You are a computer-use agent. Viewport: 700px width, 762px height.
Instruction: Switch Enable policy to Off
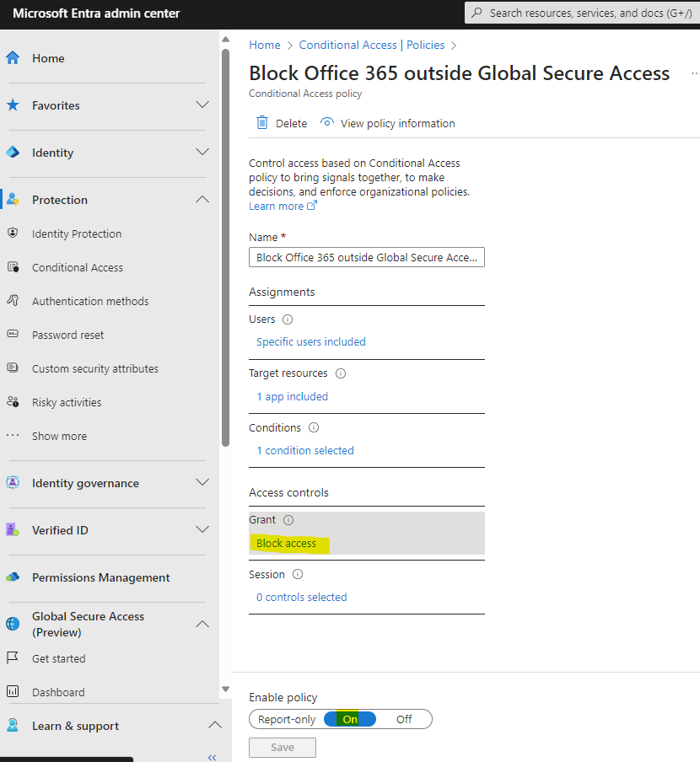tap(404, 719)
